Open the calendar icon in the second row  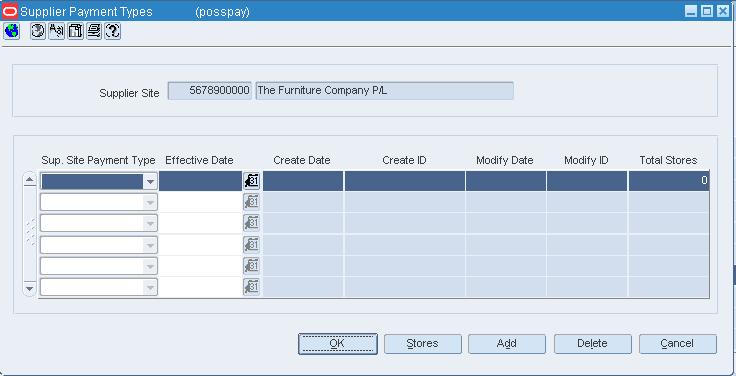click(x=252, y=202)
